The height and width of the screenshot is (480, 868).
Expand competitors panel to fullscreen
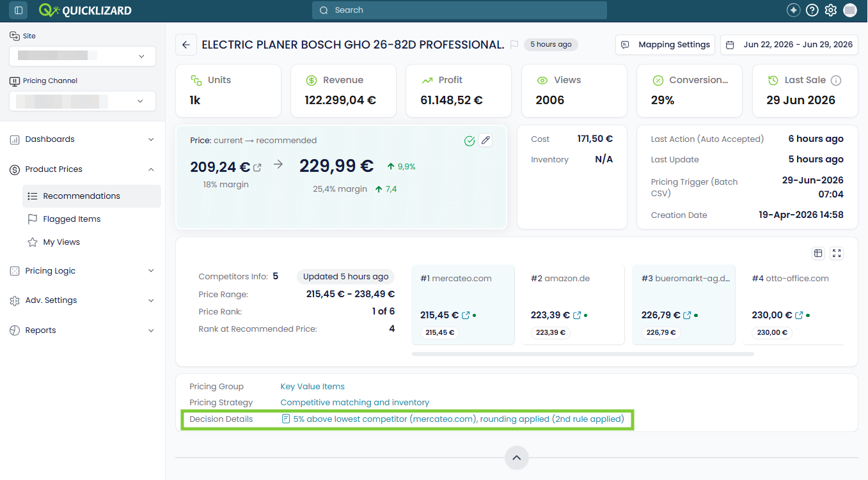(x=837, y=253)
